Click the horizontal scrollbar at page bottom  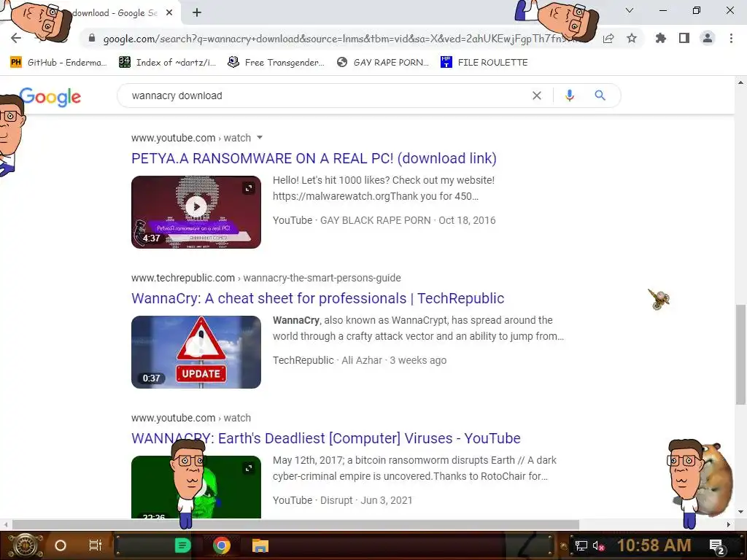(x=295, y=524)
